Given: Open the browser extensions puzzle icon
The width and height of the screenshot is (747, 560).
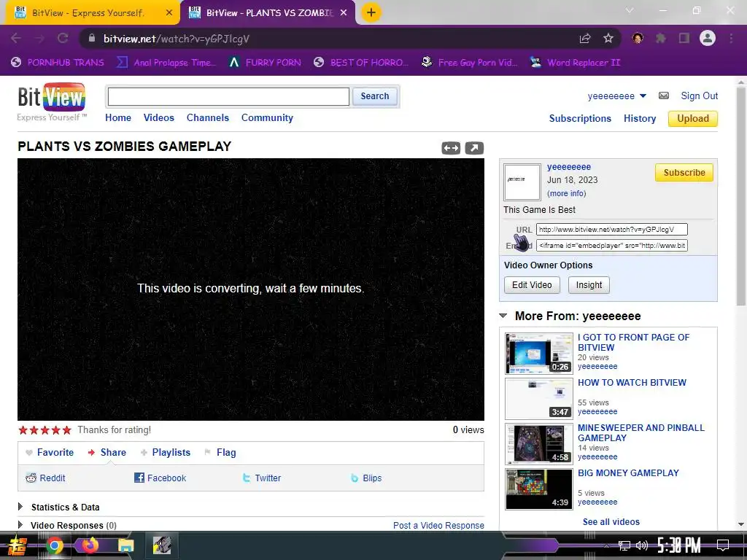Looking at the screenshot, I should coord(661,39).
